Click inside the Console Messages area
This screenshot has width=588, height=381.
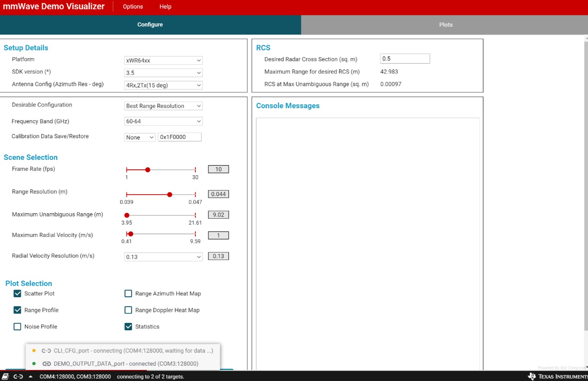[368, 244]
